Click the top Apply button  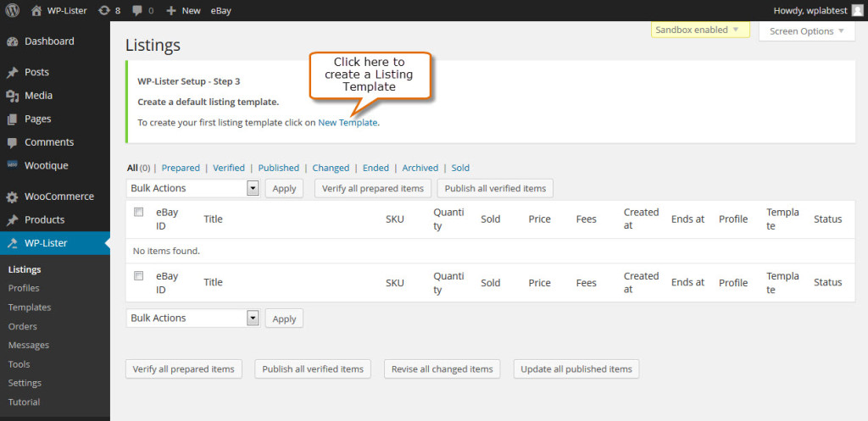pos(285,189)
